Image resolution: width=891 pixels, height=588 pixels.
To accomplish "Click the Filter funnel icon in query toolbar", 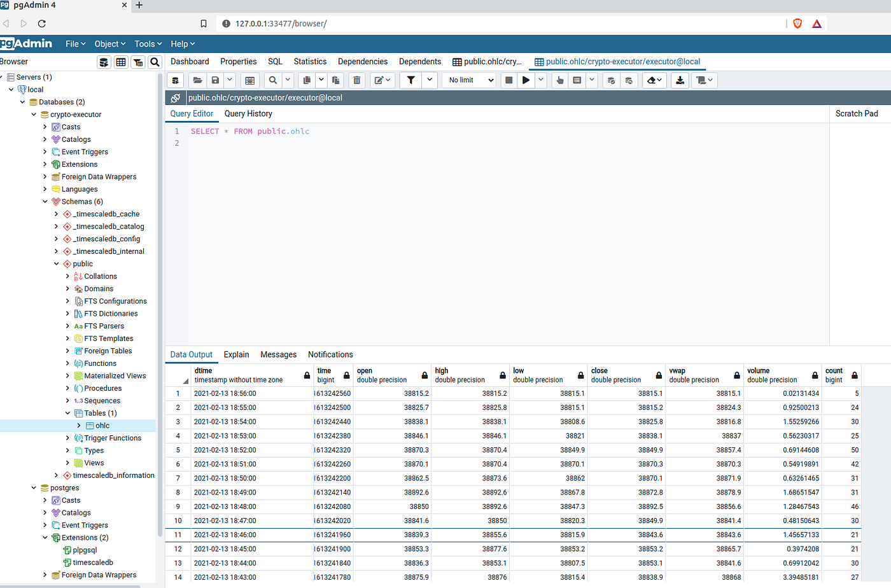I will click(411, 80).
